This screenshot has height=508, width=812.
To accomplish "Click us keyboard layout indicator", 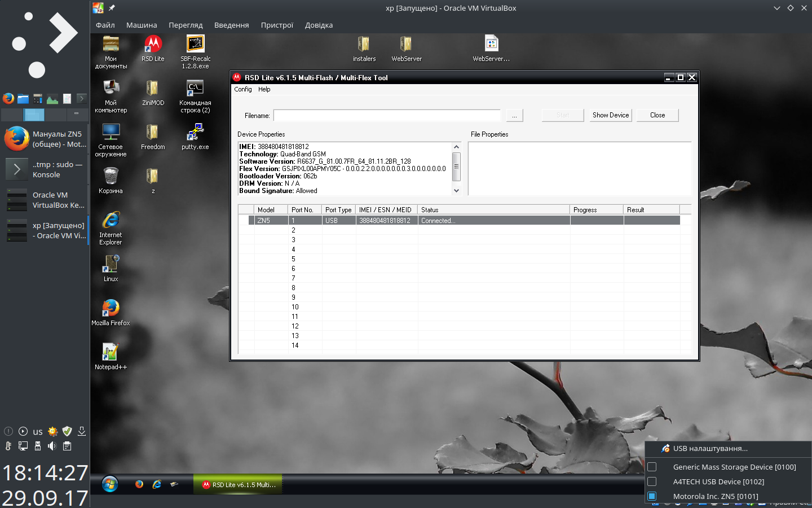I will 38,432.
